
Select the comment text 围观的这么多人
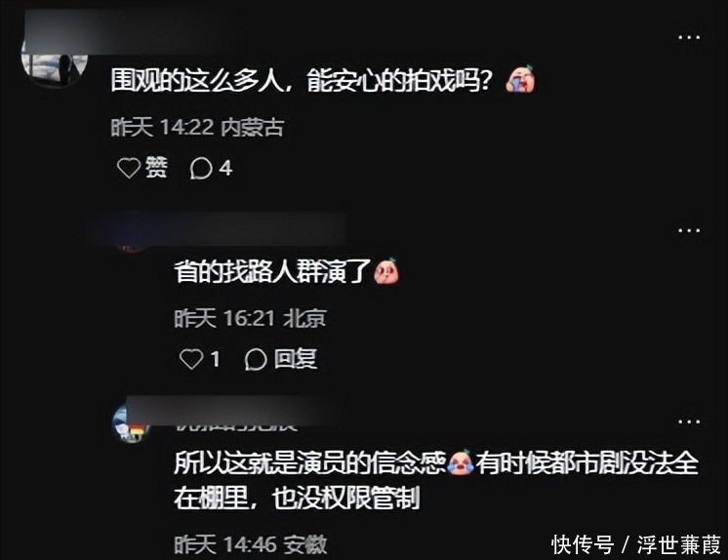click(x=197, y=81)
